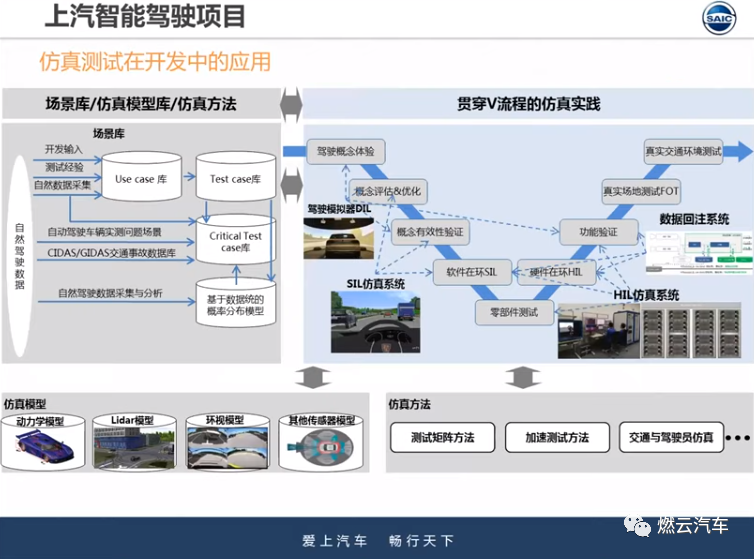754x559 pixels.
Task: Click the 加速测试方法 button
Action: pyautogui.click(x=557, y=437)
